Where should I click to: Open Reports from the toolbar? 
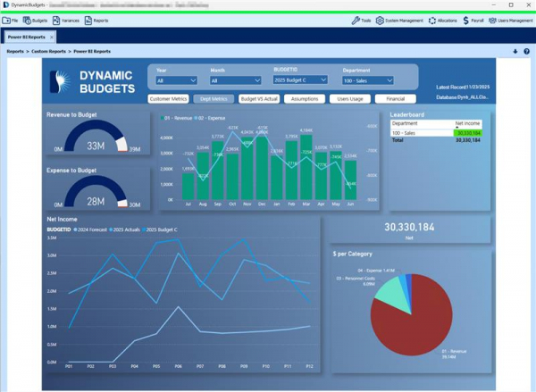(88, 21)
